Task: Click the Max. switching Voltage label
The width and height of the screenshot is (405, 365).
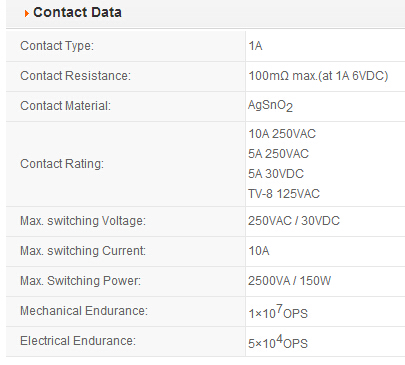Action: 83,221
